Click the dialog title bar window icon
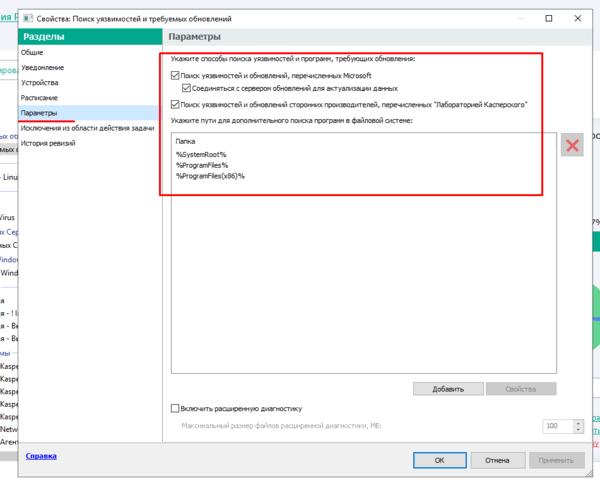The width and height of the screenshot is (600, 483). [x=28, y=19]
